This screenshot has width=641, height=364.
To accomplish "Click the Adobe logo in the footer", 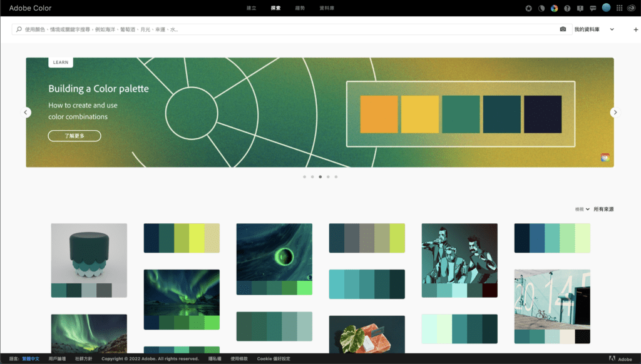I will (620, 358).
